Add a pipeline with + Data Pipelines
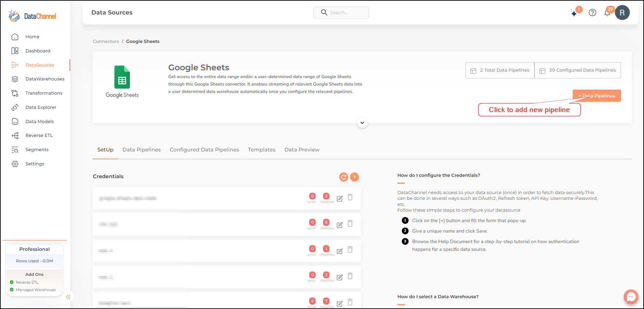Screen dimensions: 644x309 [x=597, y=96]
